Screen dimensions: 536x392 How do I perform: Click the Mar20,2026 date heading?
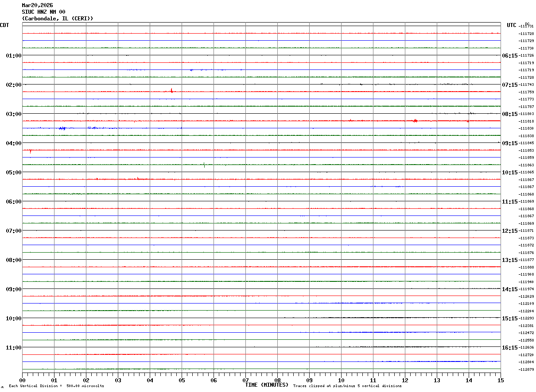click(x=37, y=5)
